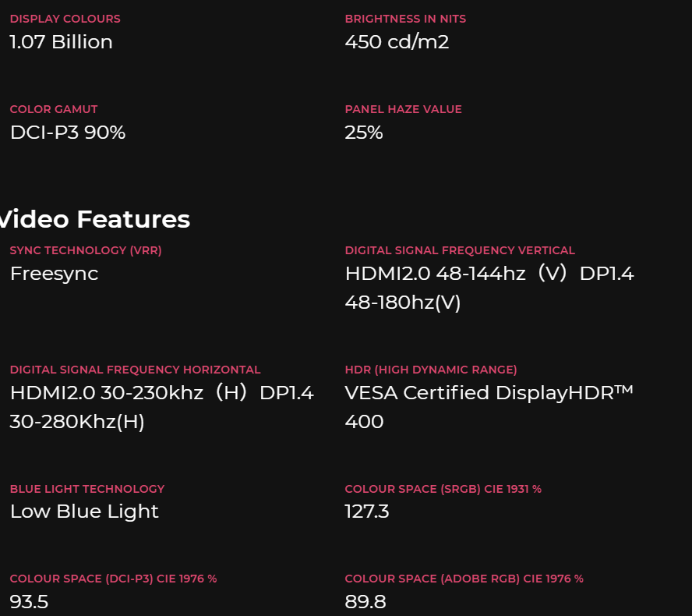
Task: Select the 93.5 DCI-P3 value
Action: coord(29,602)
